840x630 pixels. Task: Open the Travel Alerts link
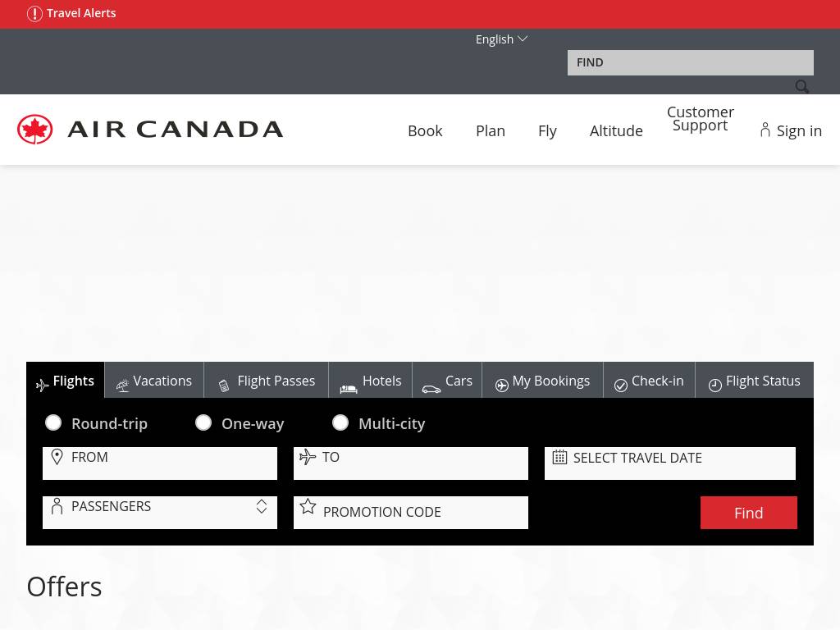(81, 13)
